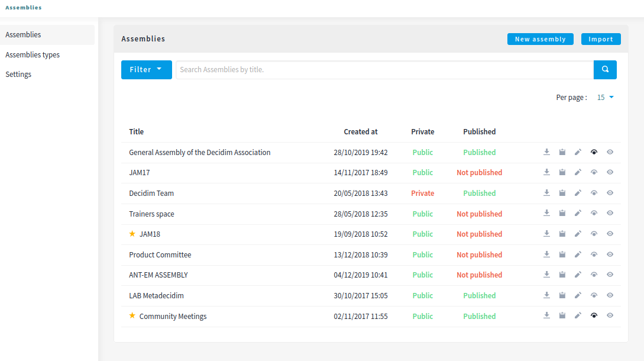Screen dimensions: 644x361
Task: Preview JAM18 with the rightmost eye icon
Action: [610, 234]
